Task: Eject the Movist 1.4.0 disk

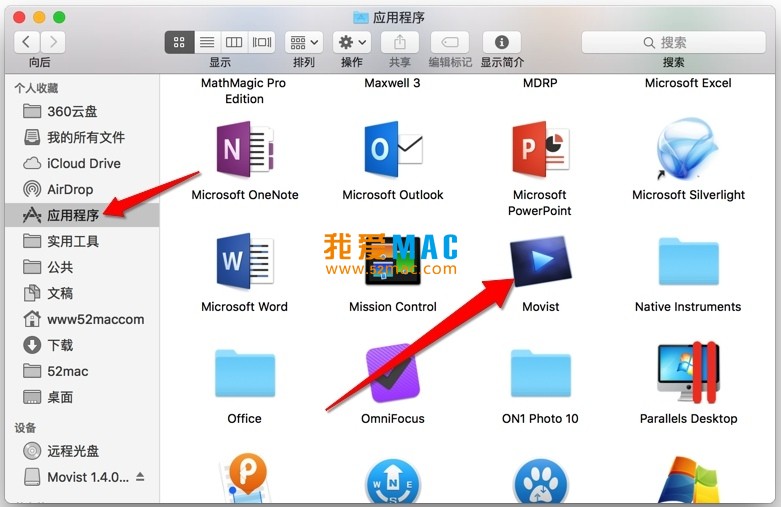Action: tap(140, 477)
